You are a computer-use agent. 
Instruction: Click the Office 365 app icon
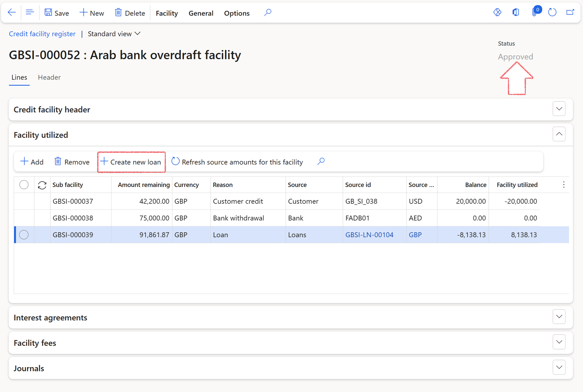point(515,12)
